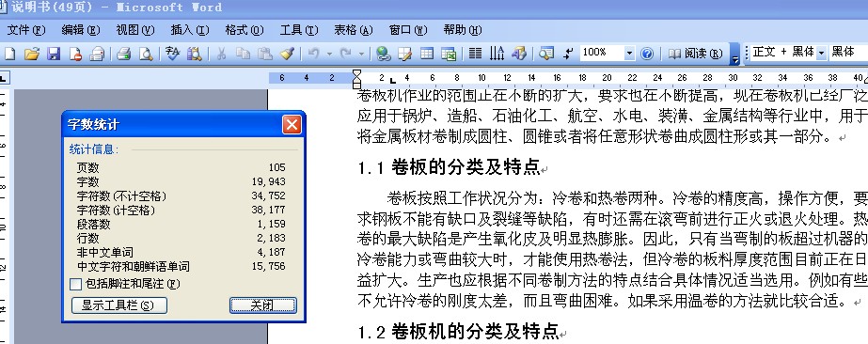
Task: Click the heading 1.1 卷板的分类及特点
Action: (x=449, y=167)
